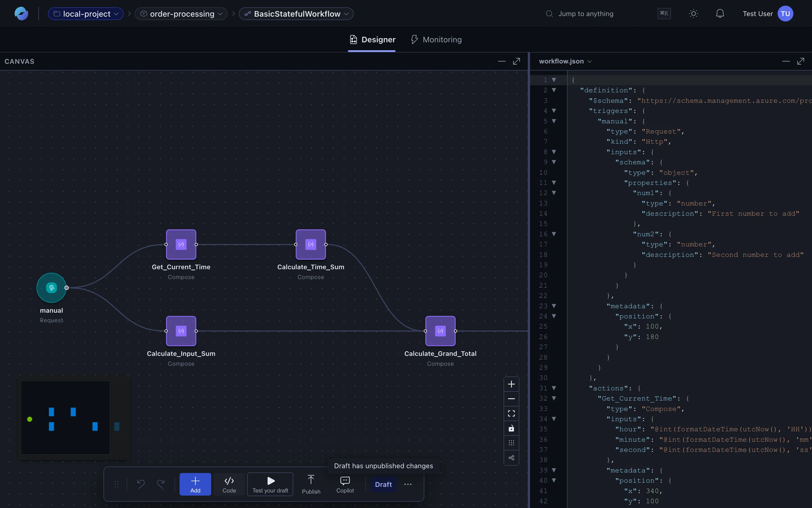Collapse the num1 block at line 12
812x508 pixels.
[554, 193]
